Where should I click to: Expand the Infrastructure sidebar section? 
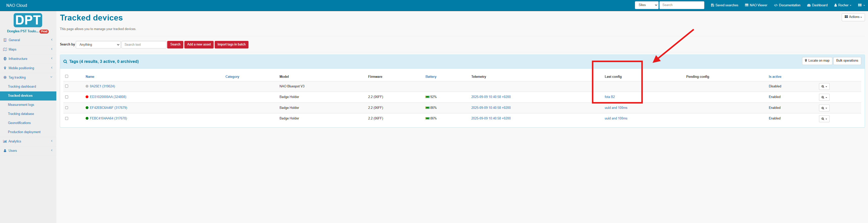(28, 59)
